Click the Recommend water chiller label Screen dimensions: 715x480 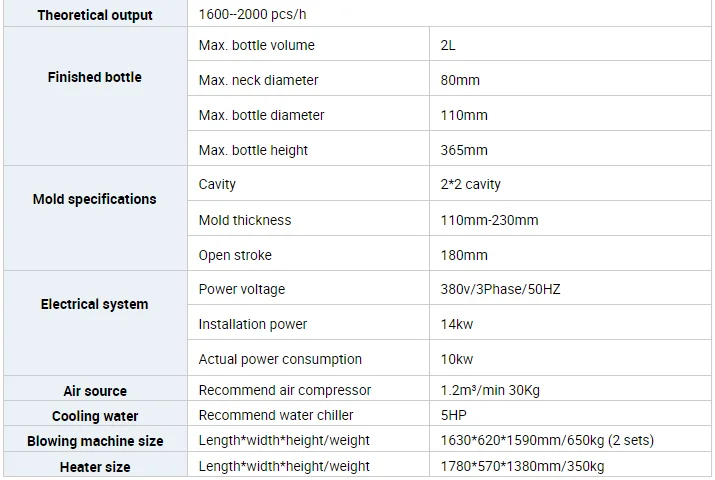coord(276,415)
